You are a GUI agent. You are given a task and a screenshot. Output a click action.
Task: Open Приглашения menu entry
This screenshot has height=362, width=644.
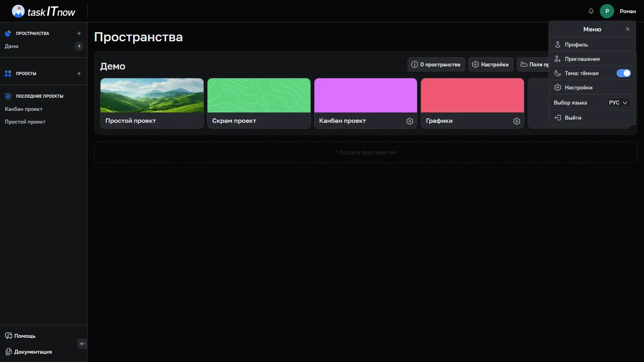click(x=582, y=59)
